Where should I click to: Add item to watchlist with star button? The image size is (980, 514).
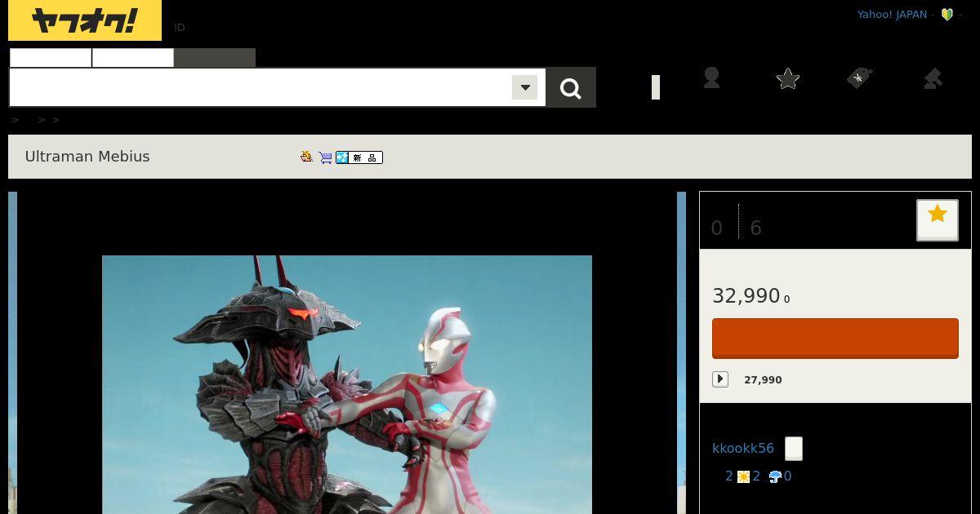938,219
